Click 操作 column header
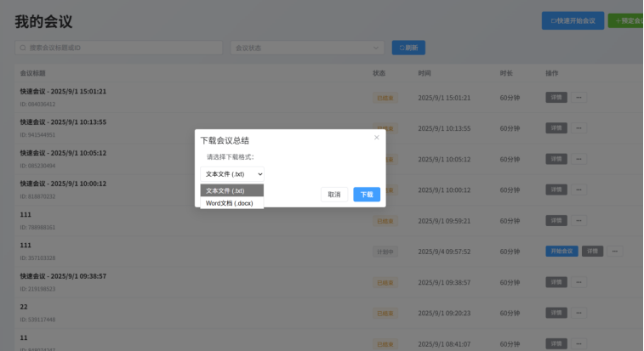The image size is (644, 351). (x=552, y=73)
